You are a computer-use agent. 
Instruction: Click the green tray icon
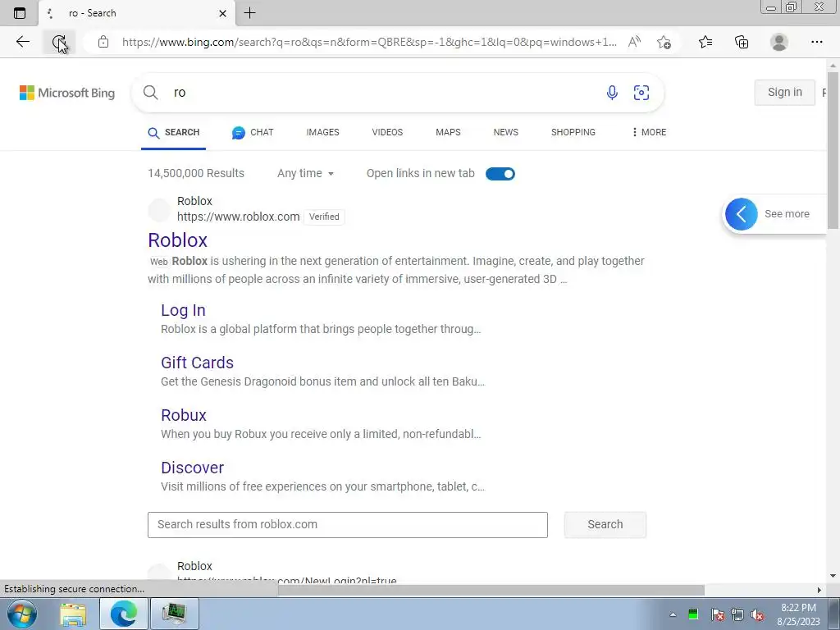[693, 614]
